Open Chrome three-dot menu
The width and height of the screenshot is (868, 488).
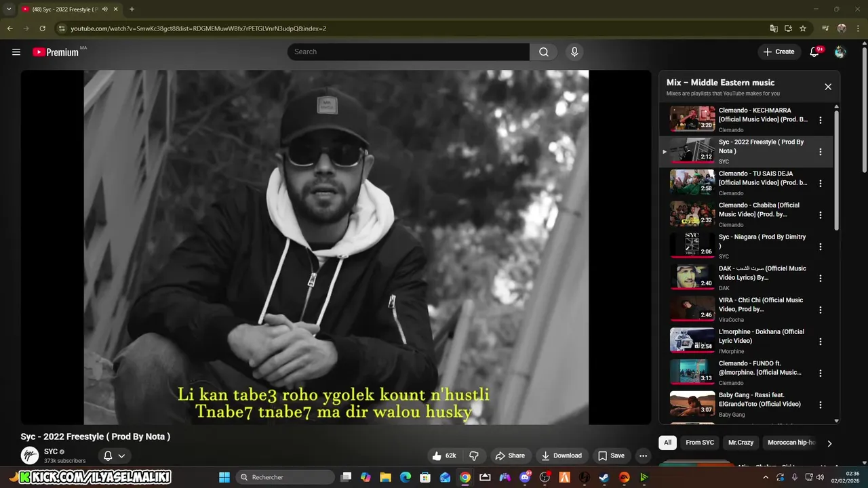tap(858, 28)
